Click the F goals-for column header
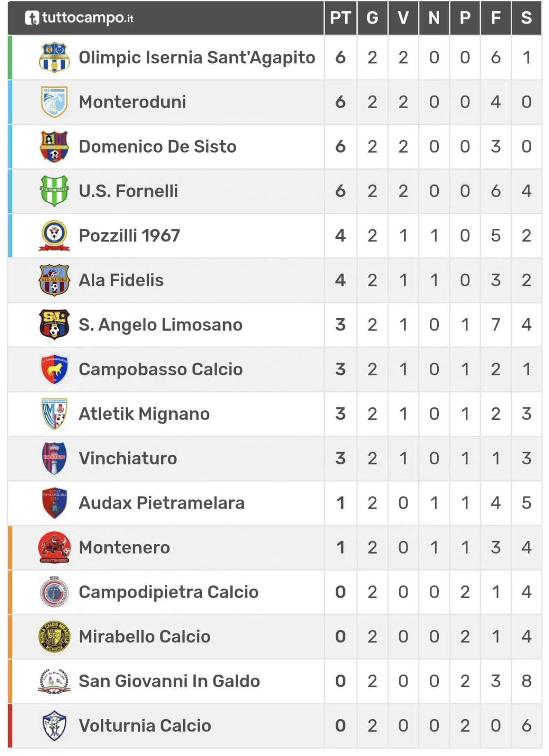 [x=496, y=18]
